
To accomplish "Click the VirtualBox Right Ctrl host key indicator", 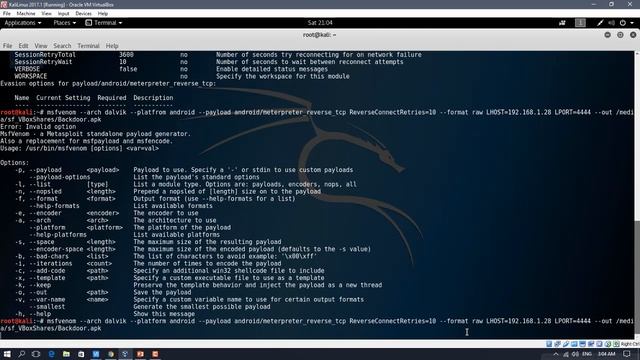I will pyautogui.click(x=630, y=344).
